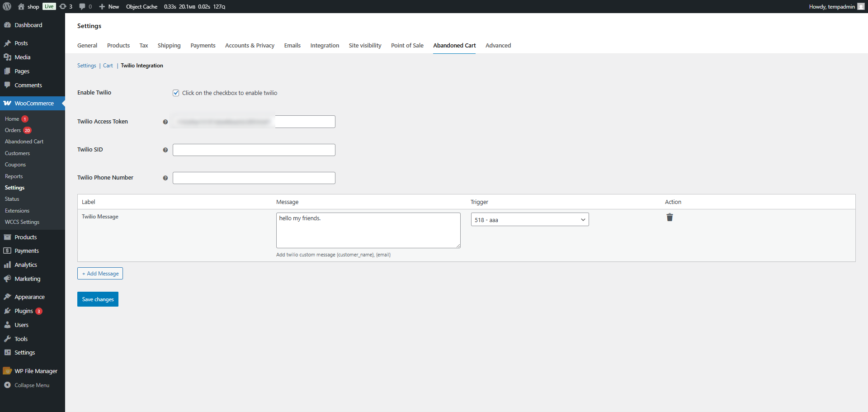Switch to the Payments settings tab

pyautogui.click(x=203, y=45)
